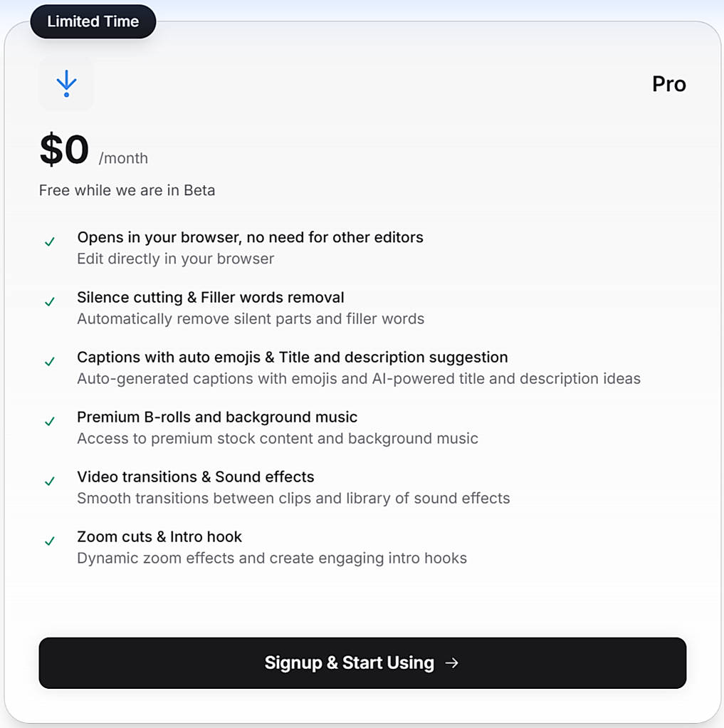The width and height of the screenshot is (724, 728).
Task: Click the blue icon background square
Action: [65, 83]
